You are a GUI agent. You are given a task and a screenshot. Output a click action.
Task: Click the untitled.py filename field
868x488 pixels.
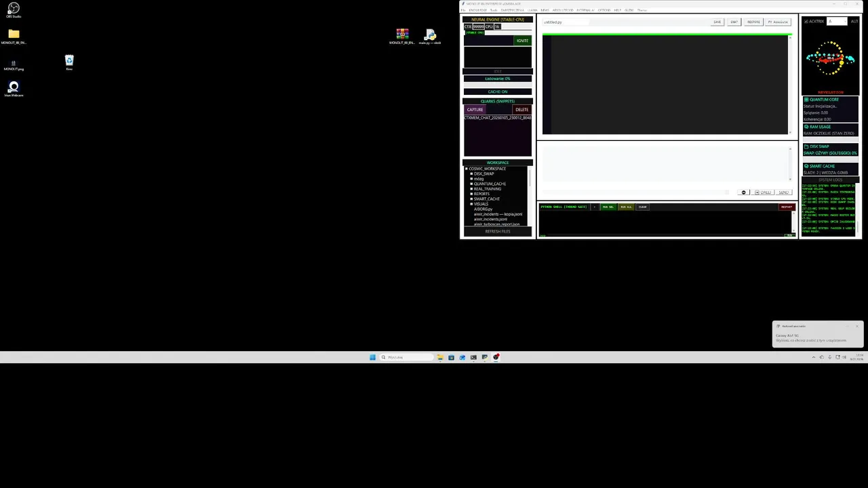coord(566,22)
